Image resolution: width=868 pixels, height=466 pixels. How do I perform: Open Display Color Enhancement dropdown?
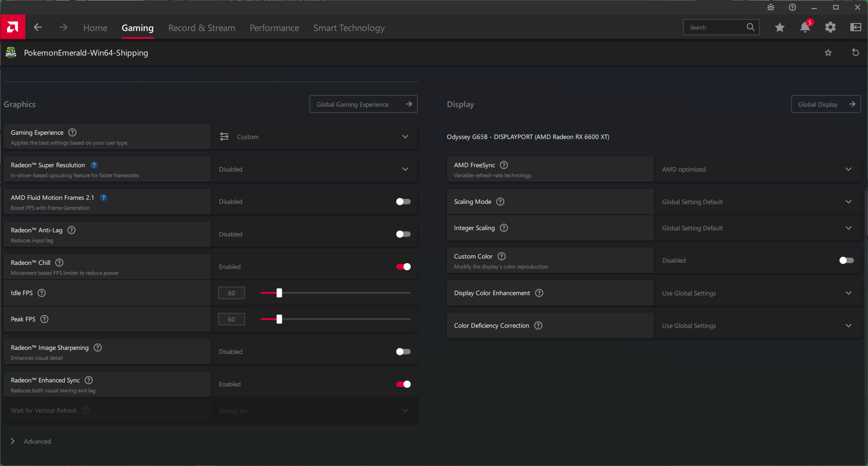(x=758, y=293)
